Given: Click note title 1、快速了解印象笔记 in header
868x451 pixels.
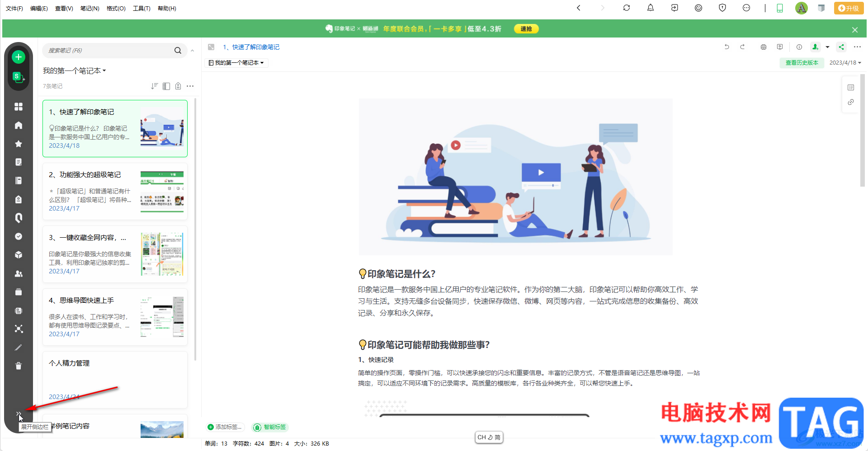Looking at the screenshot, I should tap(251, 47).
